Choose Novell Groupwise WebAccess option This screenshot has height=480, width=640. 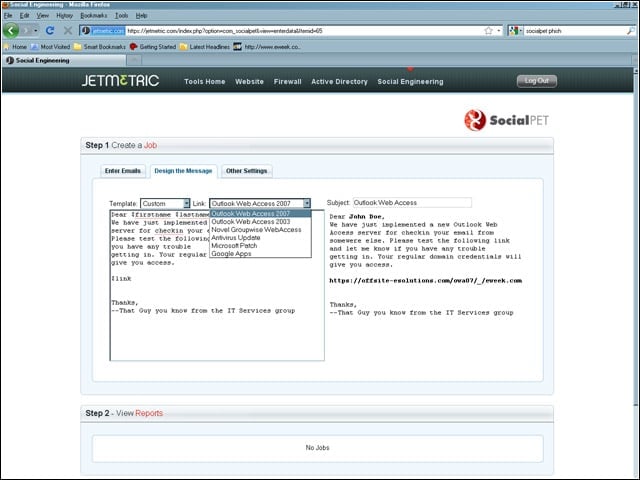(x=260, y=230)
